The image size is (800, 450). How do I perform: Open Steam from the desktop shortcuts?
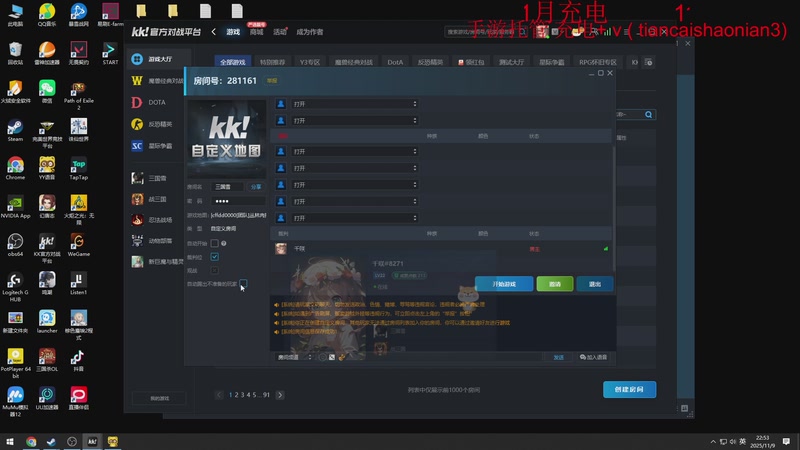[15, 130]
